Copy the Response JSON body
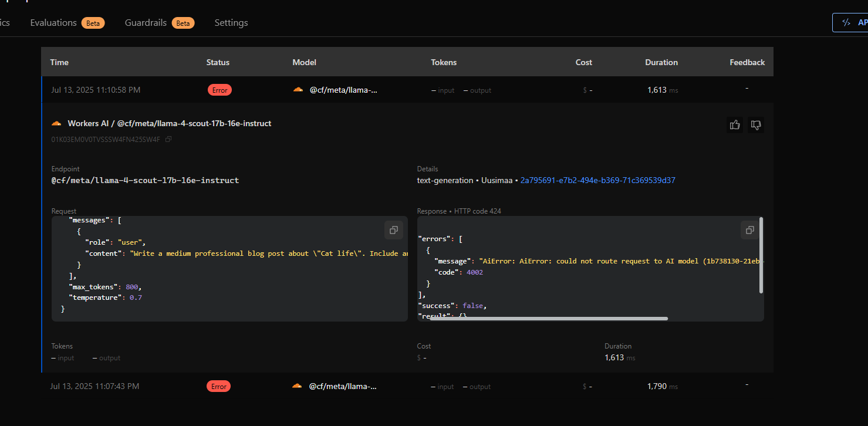The height and width of the screenshot is (426, 868). coord(749,230)
